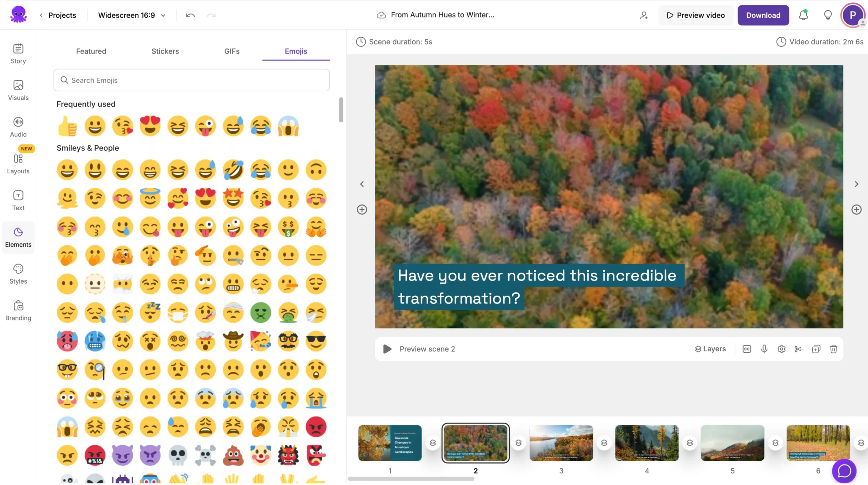Navigate to the next scene with right chevron

click(x=857, y=183)
